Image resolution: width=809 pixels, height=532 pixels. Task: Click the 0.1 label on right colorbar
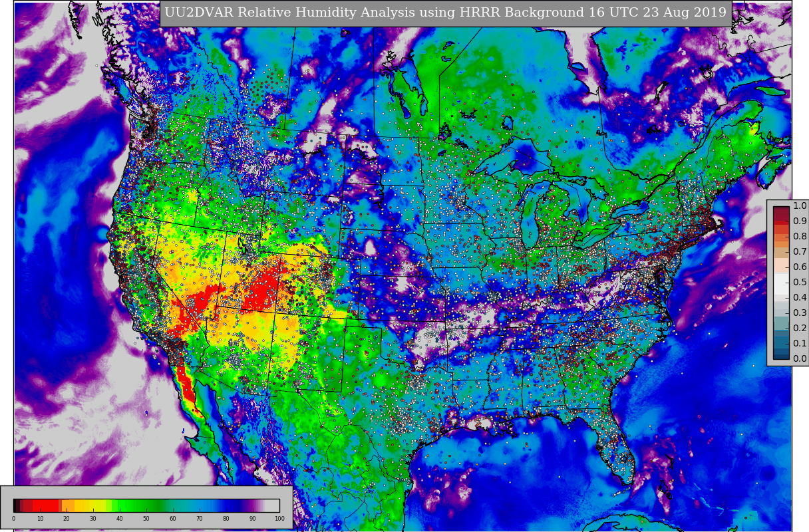pyautogui.click(x=800, y=343)
